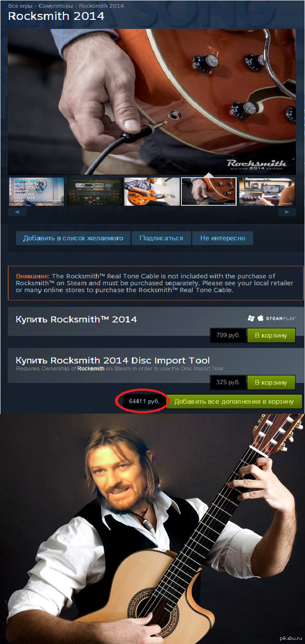Viewport: 305px width, 644px height.
Task: Click the left arrow under screenshot thumbnails
Action: [x=17, y=212]
